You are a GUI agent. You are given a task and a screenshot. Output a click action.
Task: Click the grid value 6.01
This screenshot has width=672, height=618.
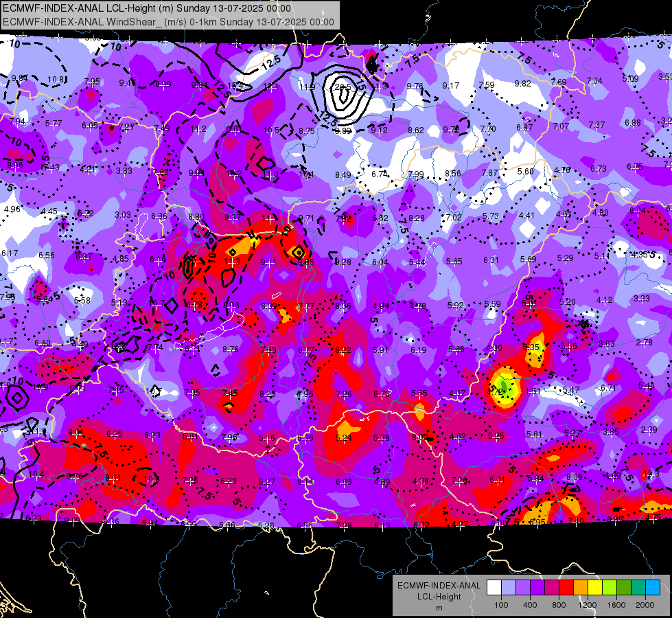[498, 480]
